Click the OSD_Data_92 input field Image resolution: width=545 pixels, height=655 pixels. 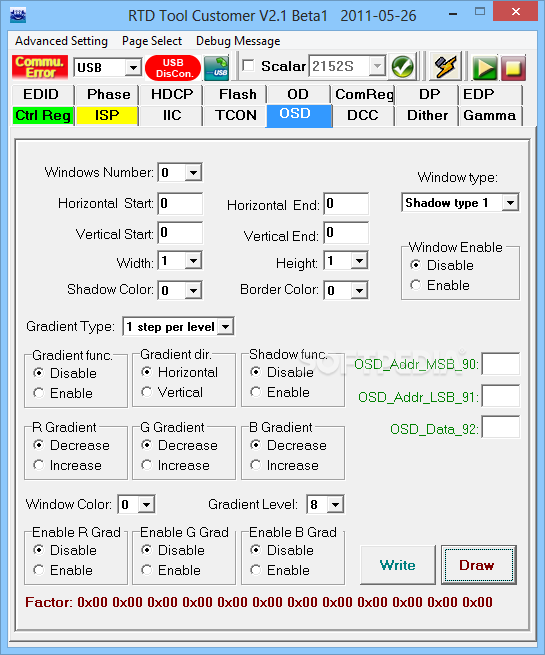(501, 427)
